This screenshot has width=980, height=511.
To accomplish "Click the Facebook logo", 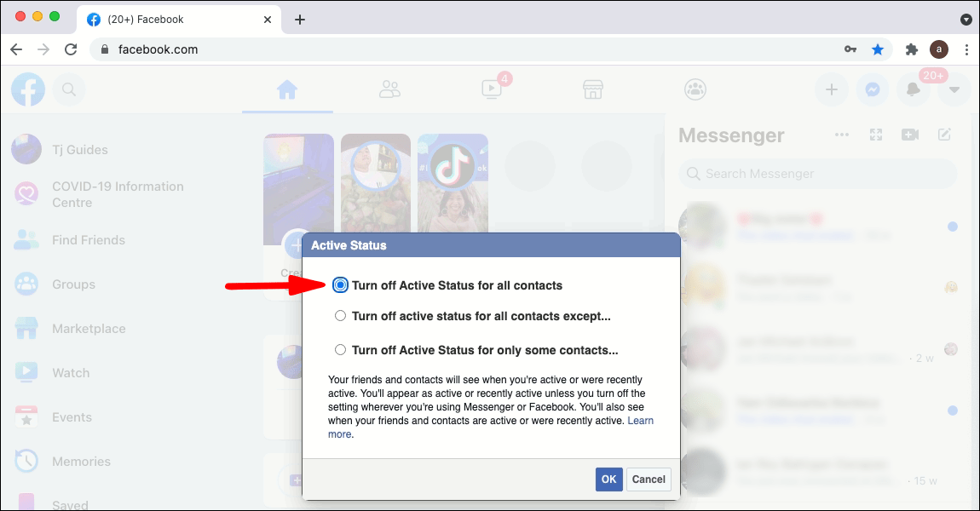I will (28, 90).
